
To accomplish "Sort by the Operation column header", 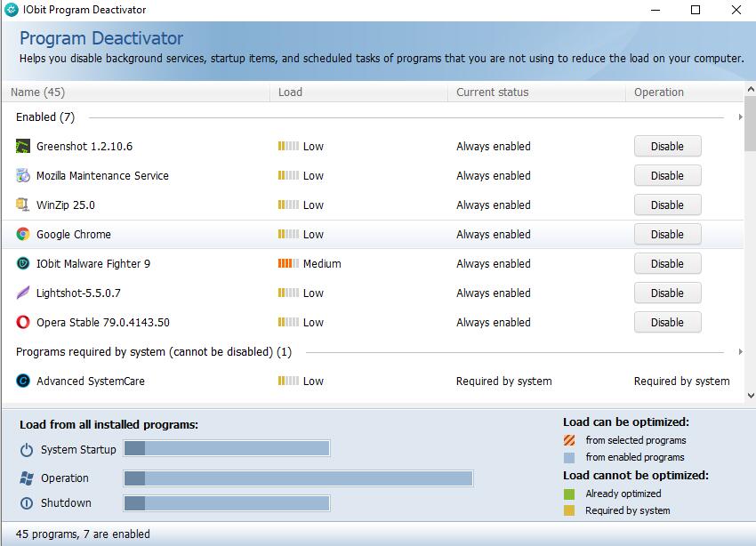I will pos(685,92).
